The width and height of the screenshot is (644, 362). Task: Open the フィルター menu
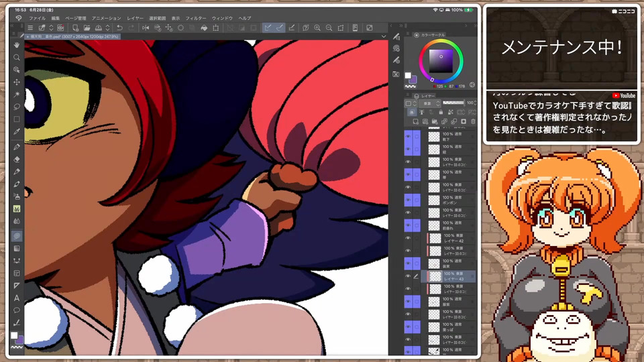(x=195, y=18)
